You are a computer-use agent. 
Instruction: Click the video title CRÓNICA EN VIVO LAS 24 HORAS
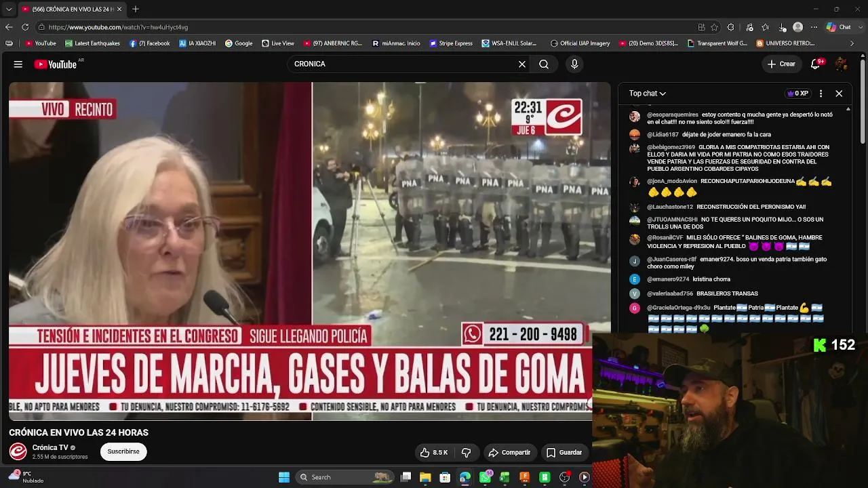click(x=79, y=432)
